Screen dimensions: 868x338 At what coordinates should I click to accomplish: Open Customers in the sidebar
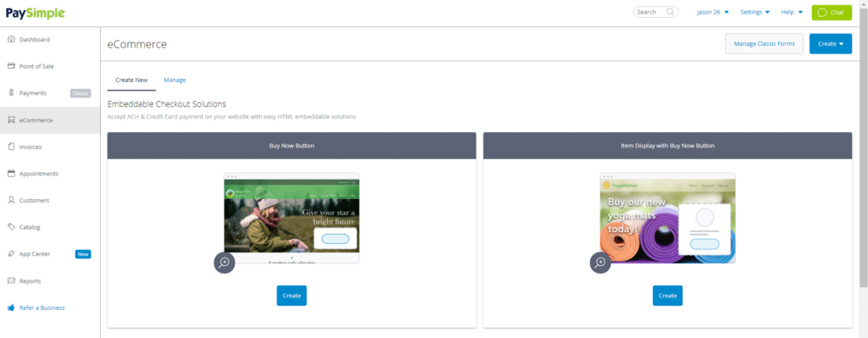click(x=50, y=200)
